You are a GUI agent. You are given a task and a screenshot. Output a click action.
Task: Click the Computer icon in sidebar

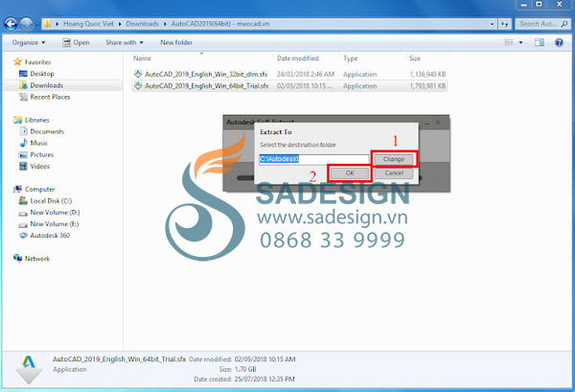coord(17,189)
